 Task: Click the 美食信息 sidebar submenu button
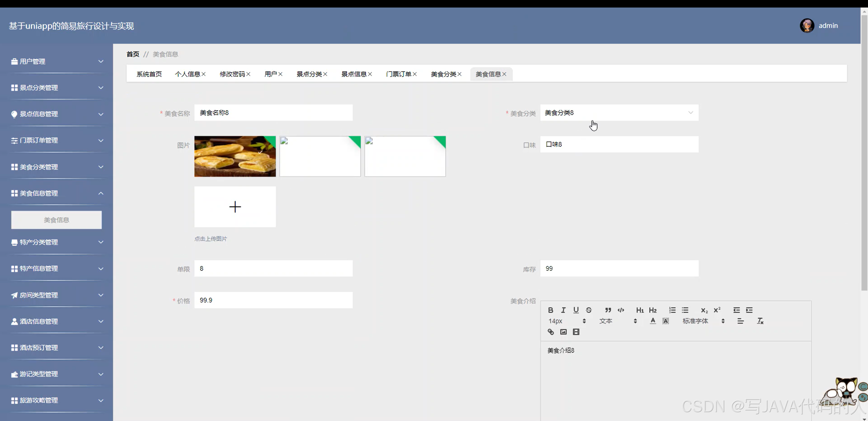tap(56, 220)
